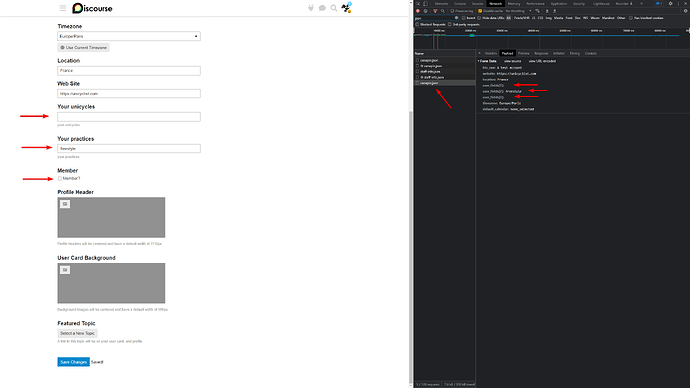Upload image in Profile Header box
690x388 pixels.
point(65,204)
